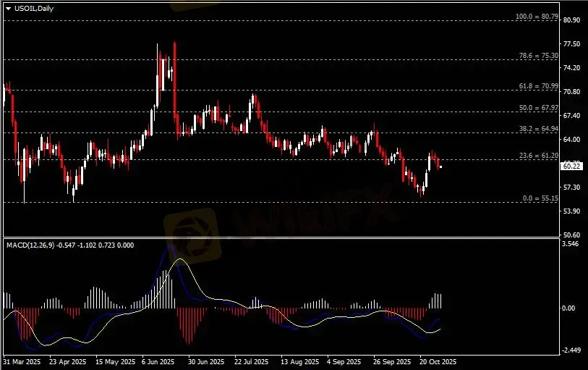This screenshot has height=370, width=588.
Task: Click the yellow MACD signal line peak
Action: click(x=180, y=259)
